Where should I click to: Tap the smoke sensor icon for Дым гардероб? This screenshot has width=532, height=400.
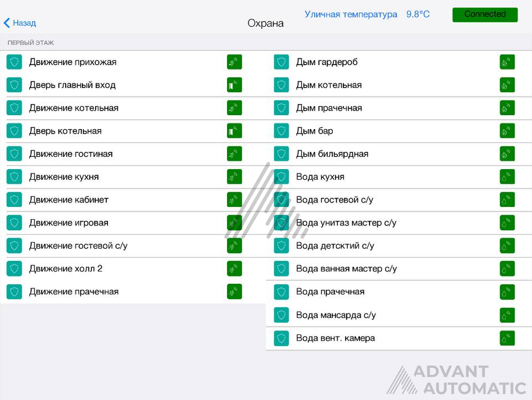pyautogui.click(x=507, y=62)
